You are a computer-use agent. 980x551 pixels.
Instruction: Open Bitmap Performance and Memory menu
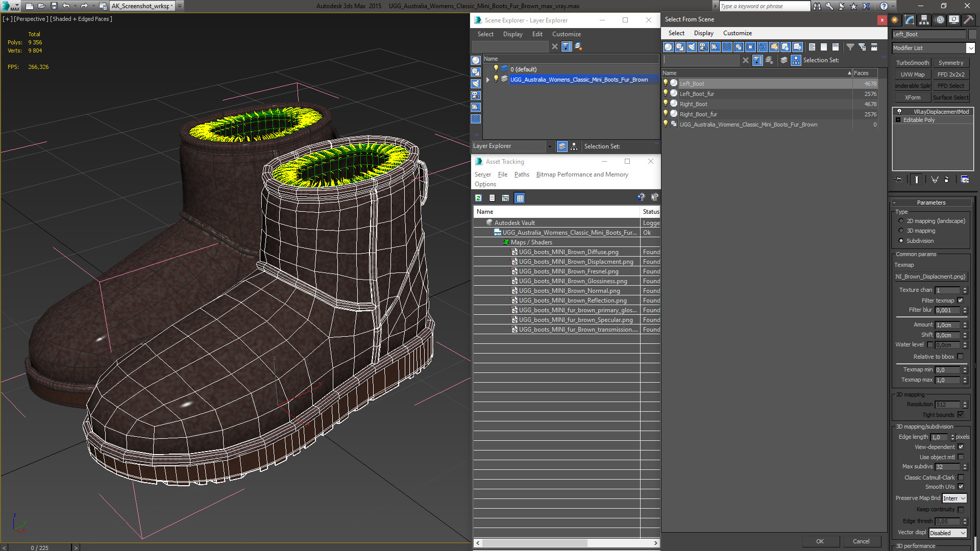pos(582,174)
